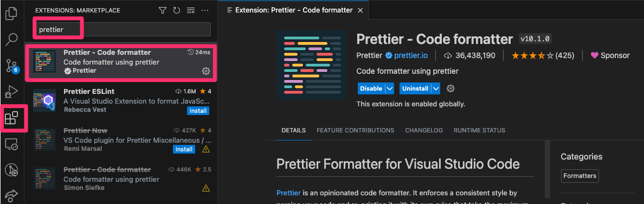Open the Extensions view icon
The height and width of the screenshot is (204, 644).
coord(11,118)
